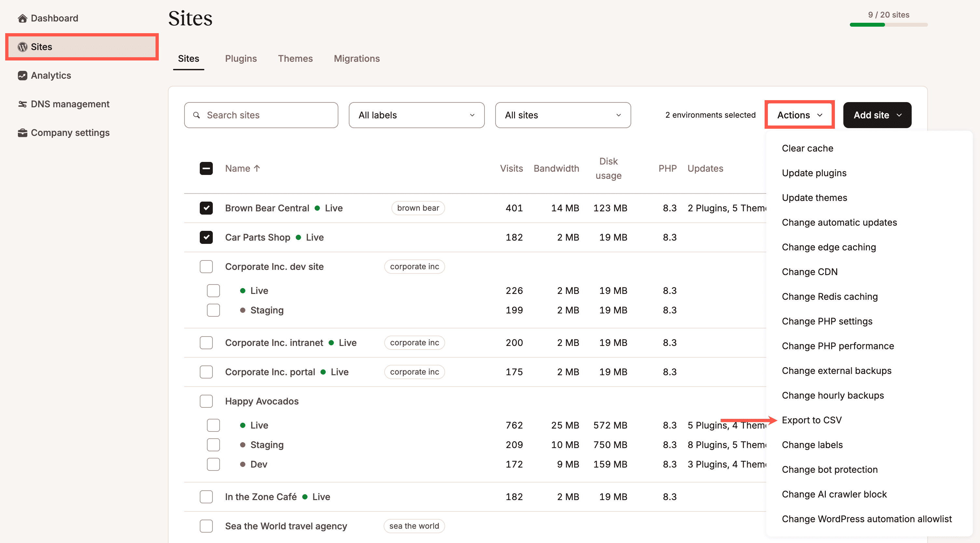Sort by Bandwidth column header
The width and height of the screenshot is (980, 543).
pos(556,168)
